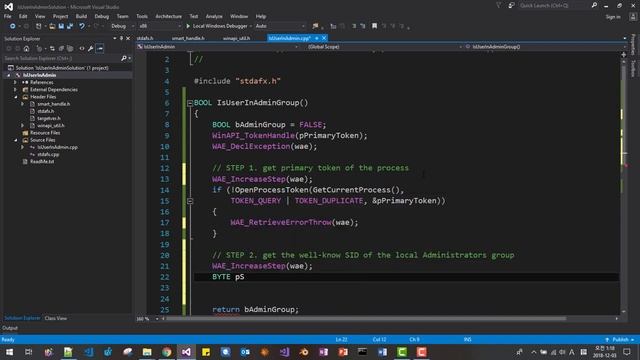640x360 pixels.
Task: Click the Save icon in toolbar
Action: [x=61, y=26]
